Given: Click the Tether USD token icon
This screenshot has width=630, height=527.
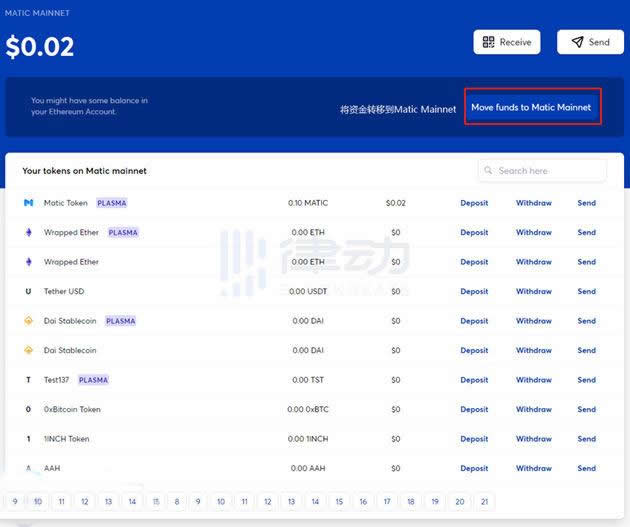Looking at the screenshot, I should (x=29, y=291).
